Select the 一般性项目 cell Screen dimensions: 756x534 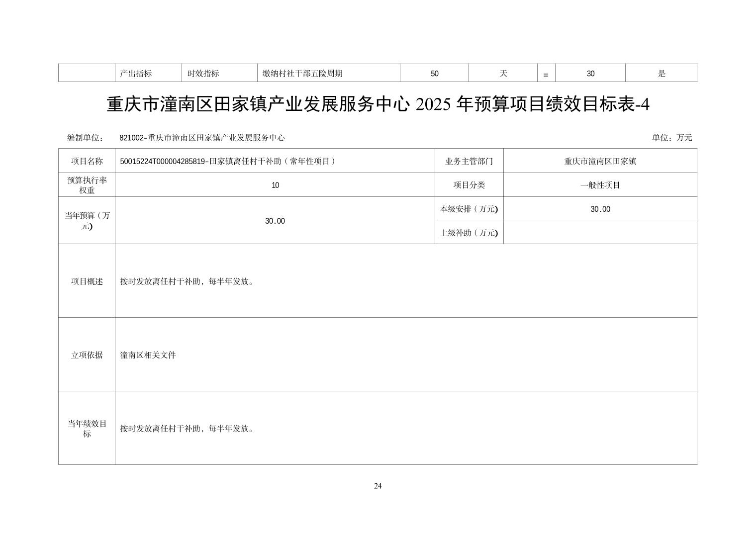click(x=600, y=185)
